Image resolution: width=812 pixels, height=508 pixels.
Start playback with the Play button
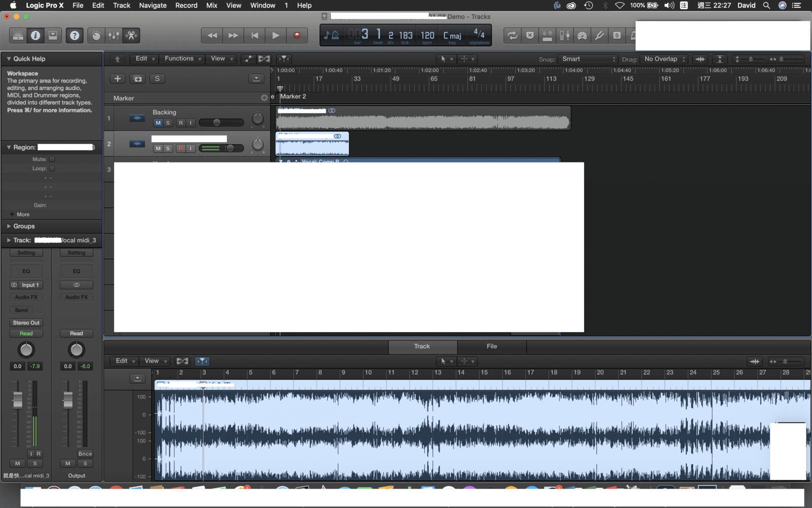click(276, 36)
